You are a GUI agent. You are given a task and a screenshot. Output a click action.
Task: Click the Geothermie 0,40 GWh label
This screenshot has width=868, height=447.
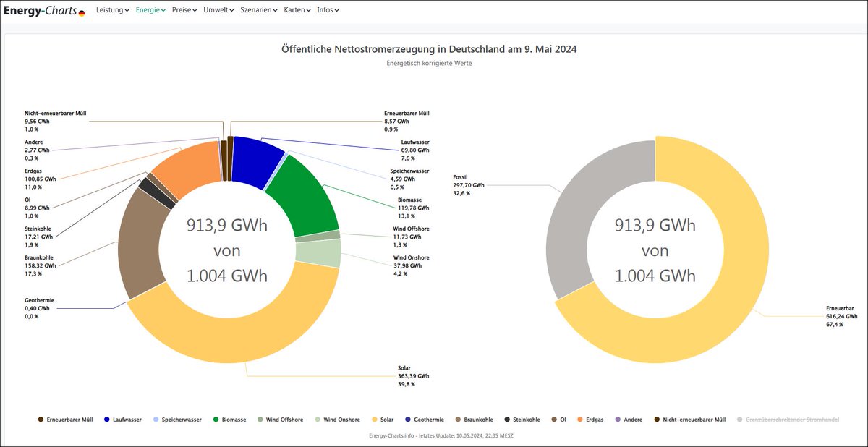point(39,308)
